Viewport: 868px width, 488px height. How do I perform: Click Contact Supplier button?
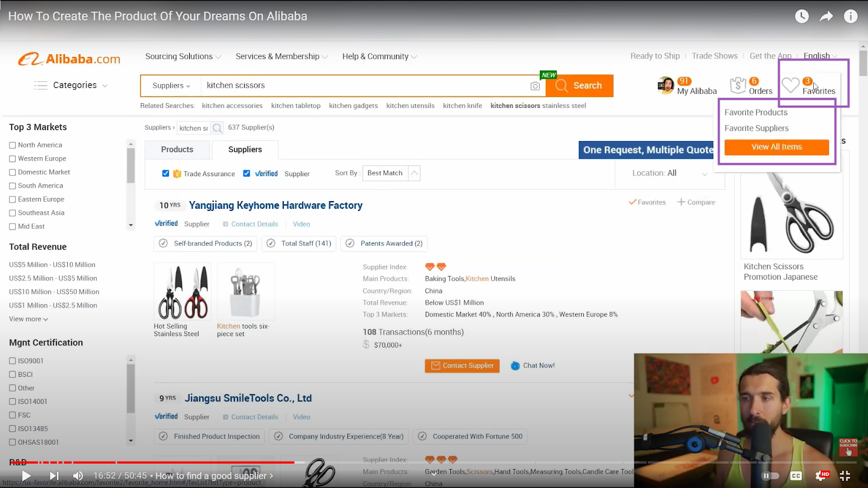pos(462,366)
